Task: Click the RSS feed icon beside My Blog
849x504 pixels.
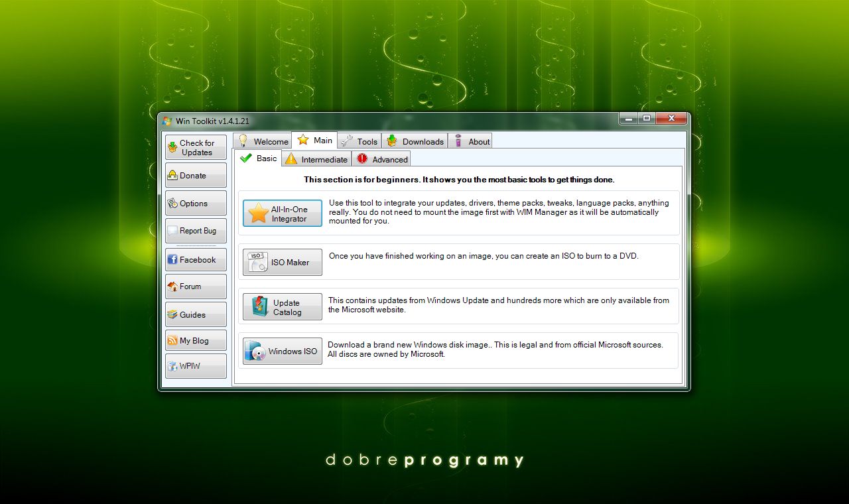Action: (x=173, y=341)
